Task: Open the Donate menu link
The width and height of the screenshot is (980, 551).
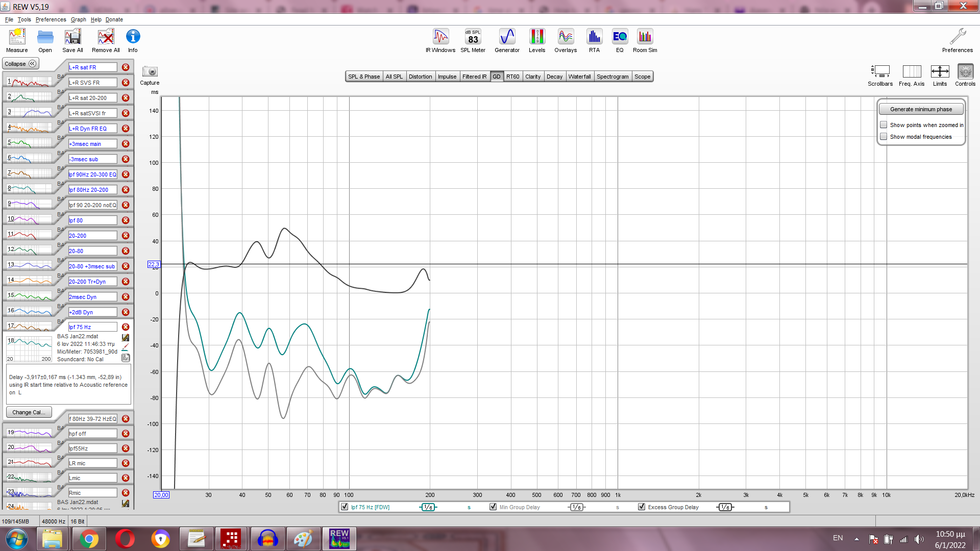Action: pyautogui.click(x=114, y=19)
